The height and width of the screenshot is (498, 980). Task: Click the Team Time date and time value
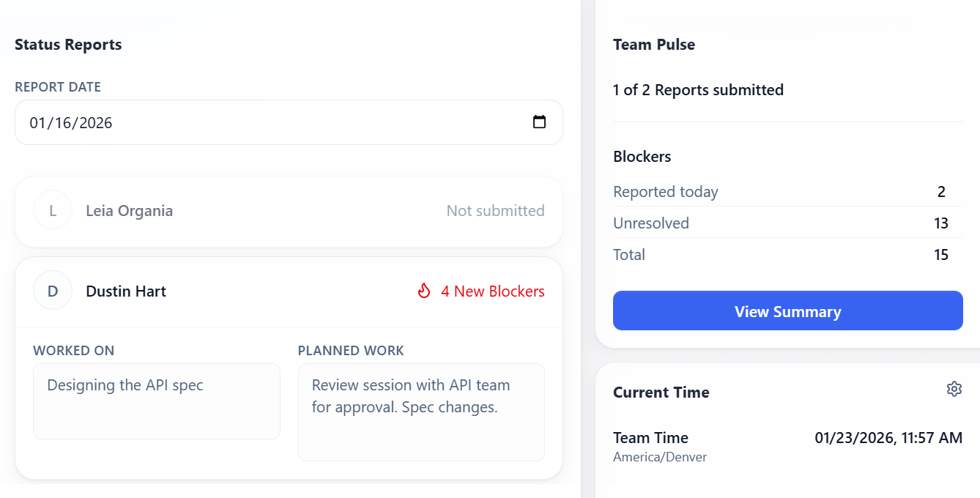(888, 438)
